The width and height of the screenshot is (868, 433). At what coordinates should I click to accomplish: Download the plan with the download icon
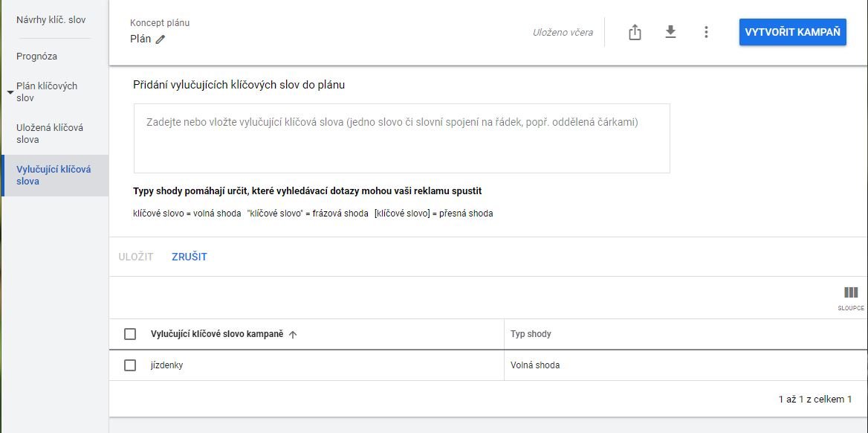point(670,32)
